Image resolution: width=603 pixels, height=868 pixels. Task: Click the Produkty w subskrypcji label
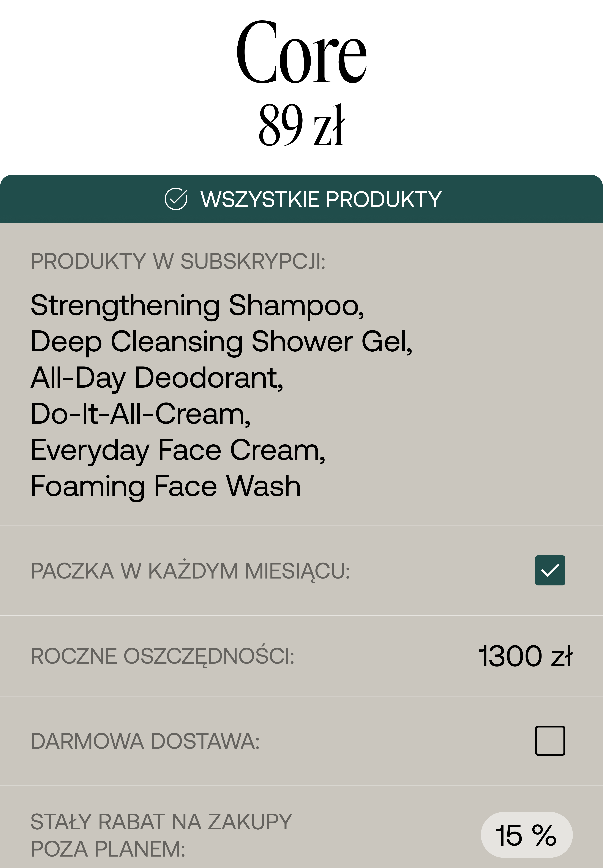point(178,261)
